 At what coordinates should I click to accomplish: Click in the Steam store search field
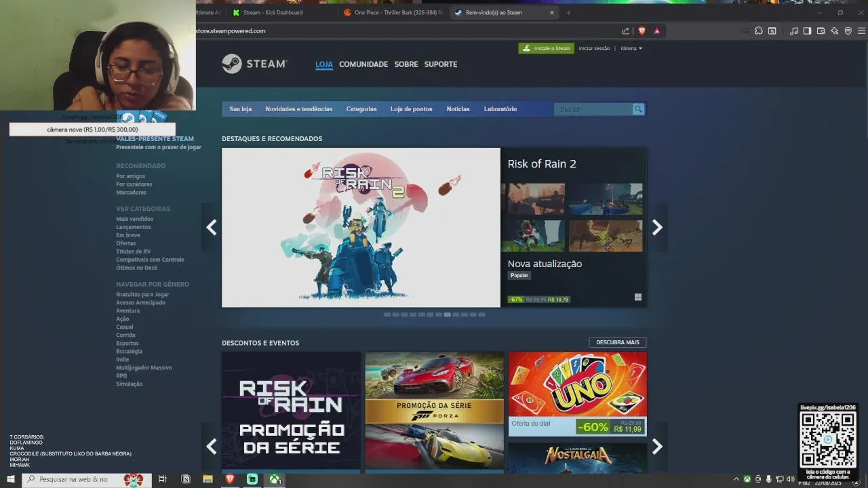click(x=593, y=109)
